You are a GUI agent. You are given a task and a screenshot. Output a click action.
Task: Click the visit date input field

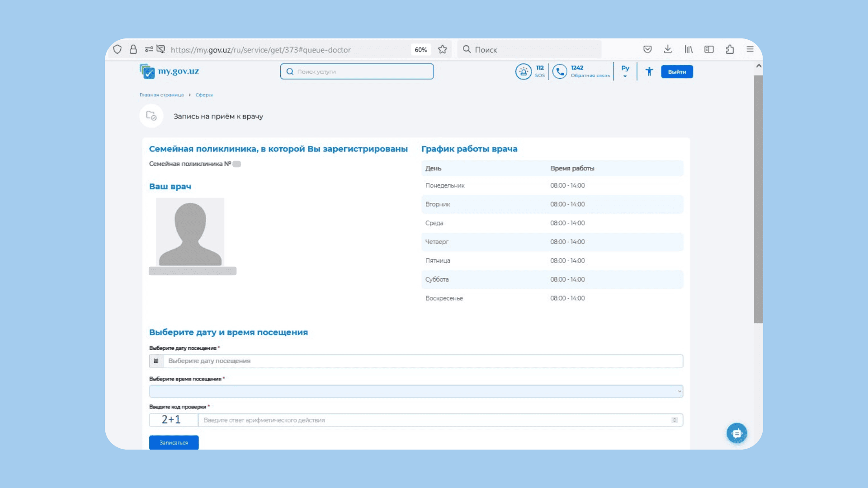pos(423,361)
